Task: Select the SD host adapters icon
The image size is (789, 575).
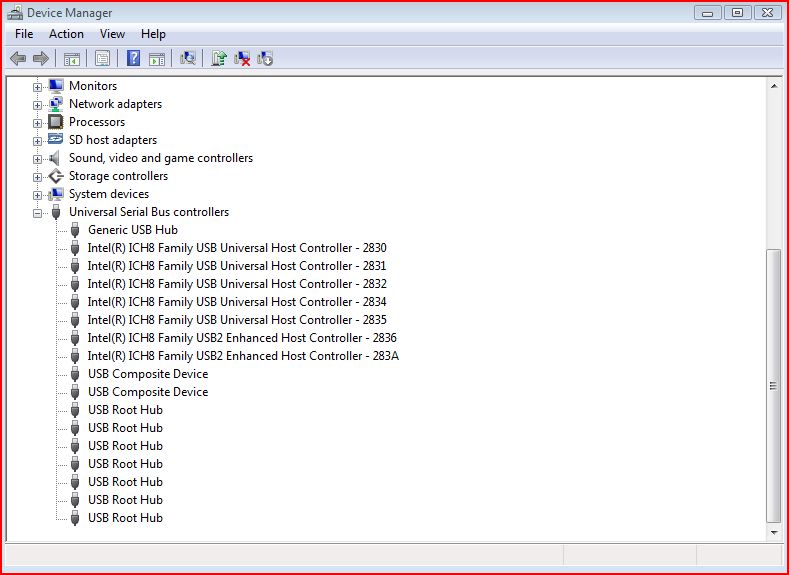Action: 56,139
